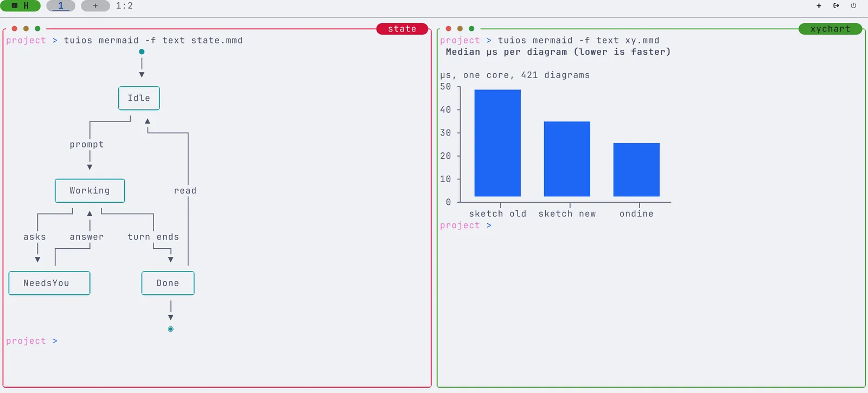Minimize the xychart window with its yellow dot

tap(460, 29)
